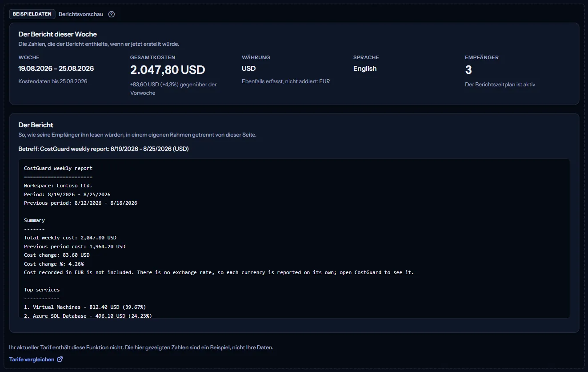
Task: Click the line Total weekly cost: 2,047.80 USD
Action: (x=70, y=238)
